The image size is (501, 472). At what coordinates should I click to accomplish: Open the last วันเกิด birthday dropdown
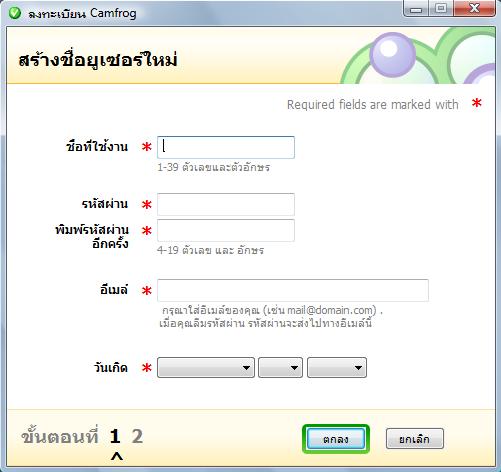pyautogui.click(x=337, y=367)
